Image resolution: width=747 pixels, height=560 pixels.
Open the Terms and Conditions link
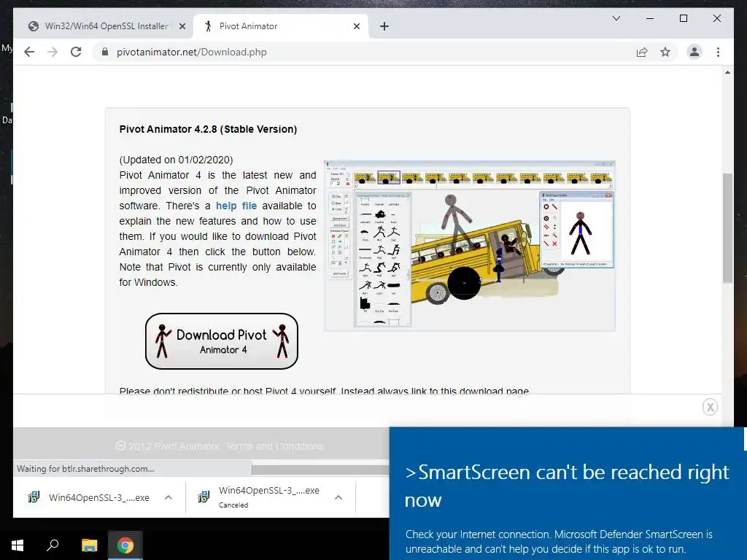(274, 446)
